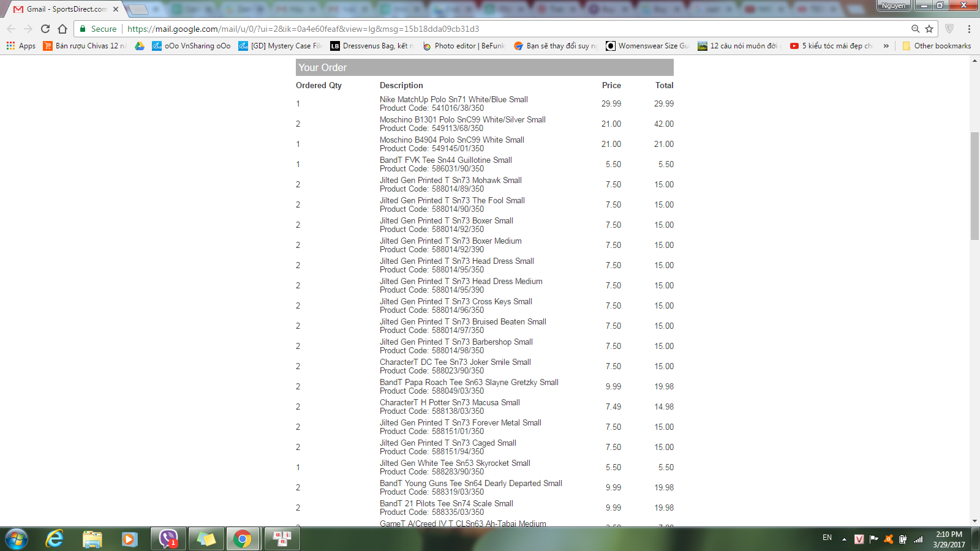
Task: Click the zoom magnifier icon in the address bar
Action: point(915,29)
